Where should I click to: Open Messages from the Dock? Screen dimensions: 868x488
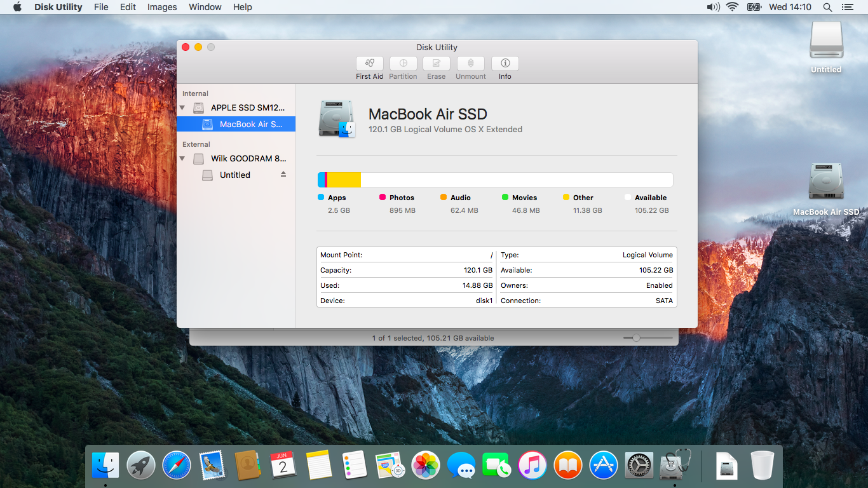coord(461,465)
